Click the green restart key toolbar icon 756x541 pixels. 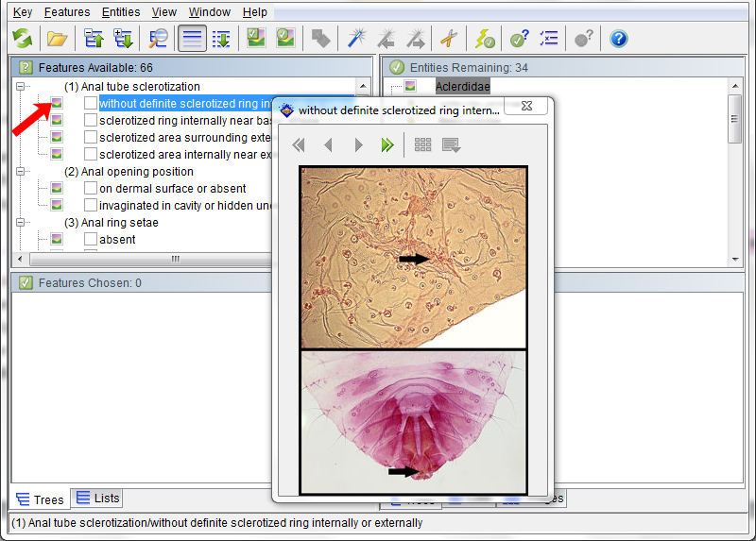tap(23, 39)
